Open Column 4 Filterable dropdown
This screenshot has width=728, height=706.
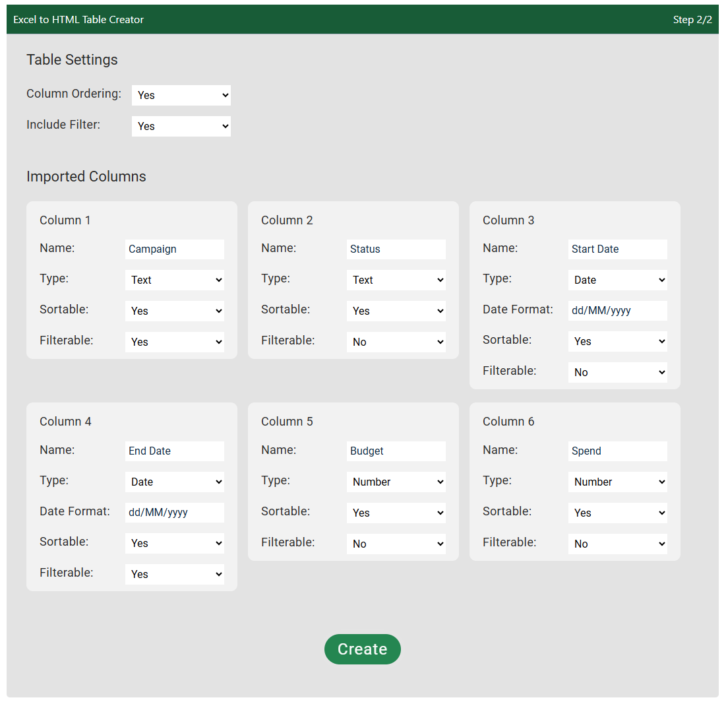click(174, 574)
